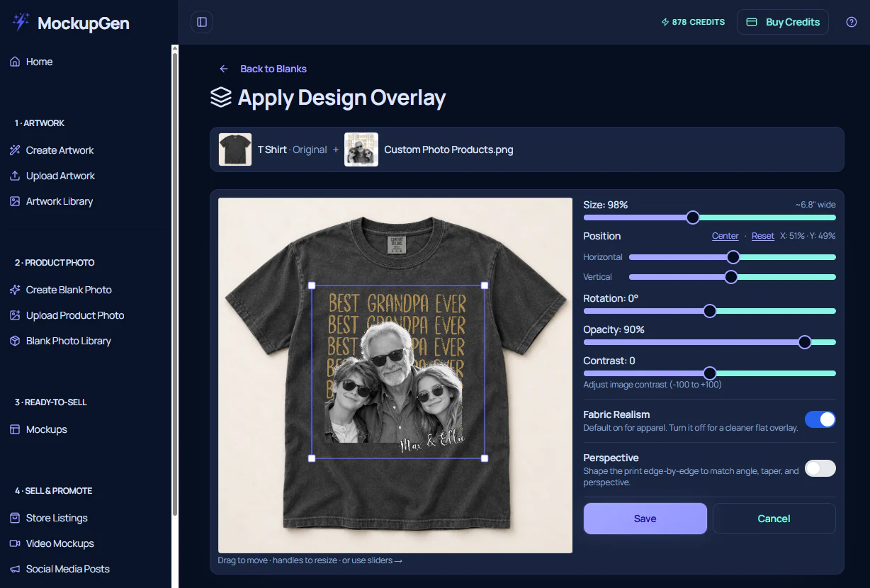This screenshot has width=870, height=588.
Task: Click the Back to Blanks link
Action: click(x=273, y=69)
